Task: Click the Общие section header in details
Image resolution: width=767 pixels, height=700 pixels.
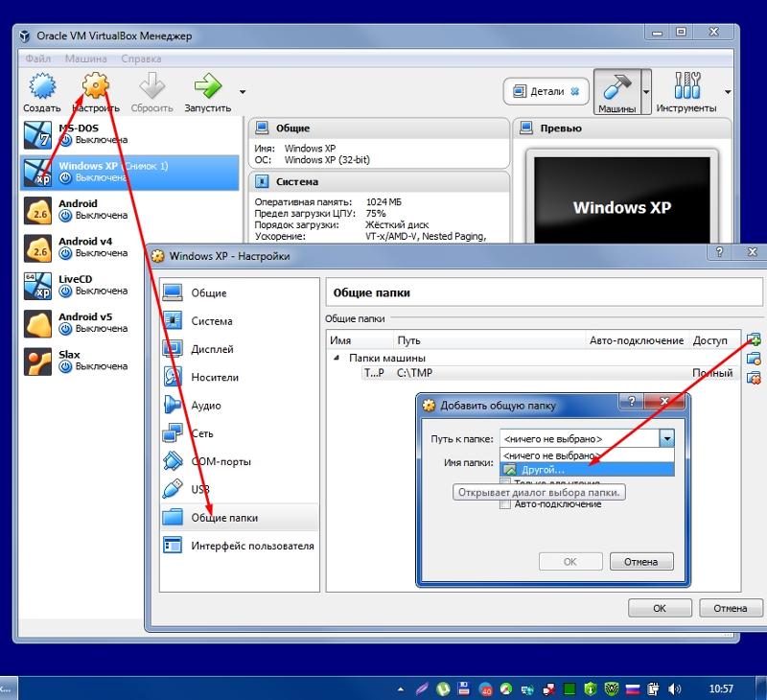Action: coord(379,128)
